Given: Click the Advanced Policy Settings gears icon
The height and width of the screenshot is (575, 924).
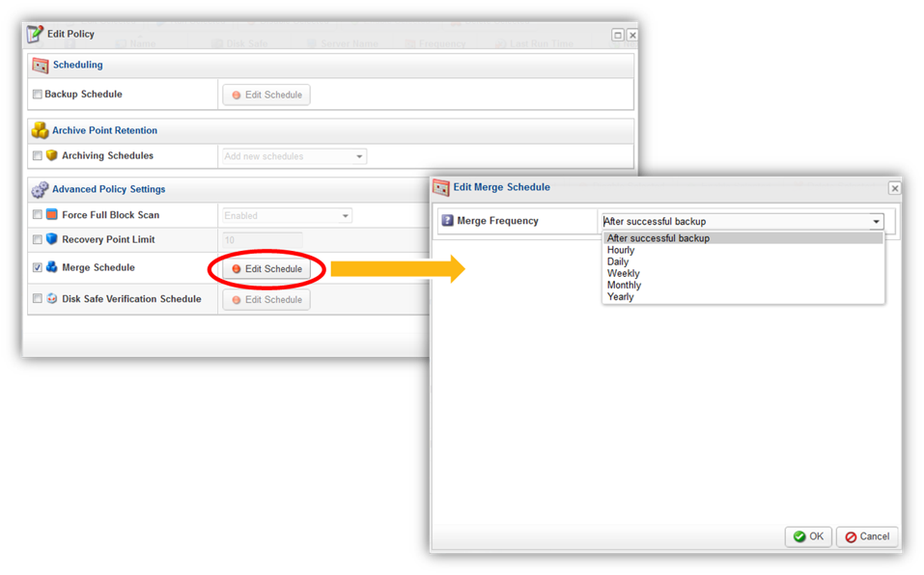Looking at the screenshot, I should pyautogui.click(x=41, y=189).
